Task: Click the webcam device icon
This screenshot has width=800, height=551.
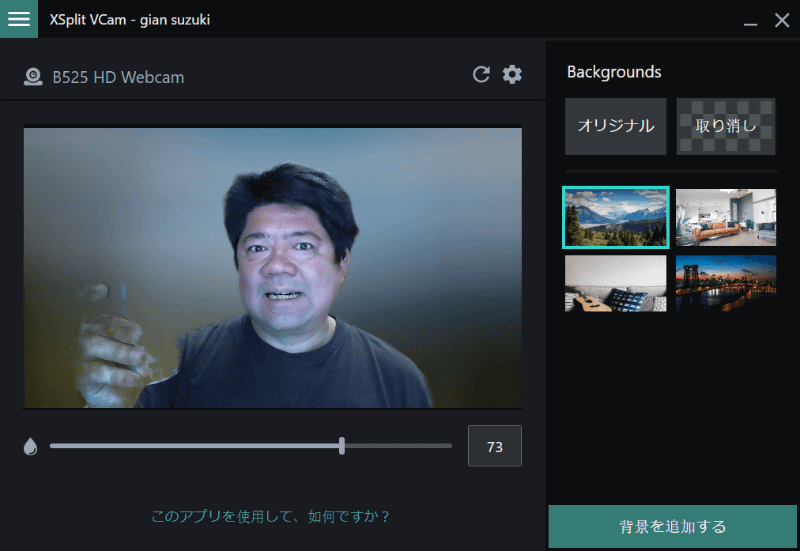Action: point(33,77)
